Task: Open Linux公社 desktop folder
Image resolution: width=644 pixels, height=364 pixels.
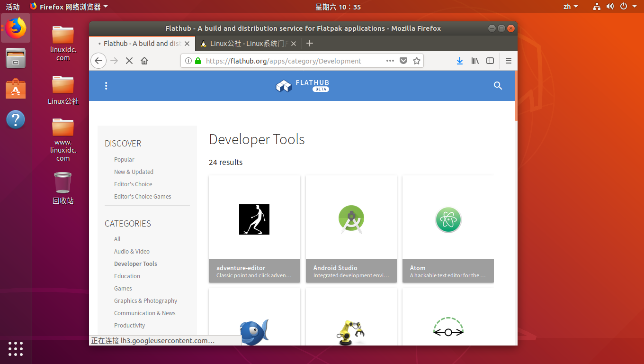Action: [x=63, y=90]
